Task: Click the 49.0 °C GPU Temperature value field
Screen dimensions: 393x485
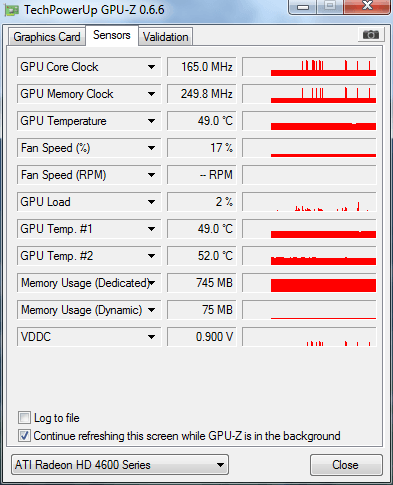Action: pyautogui.click(x=202, y=121)
